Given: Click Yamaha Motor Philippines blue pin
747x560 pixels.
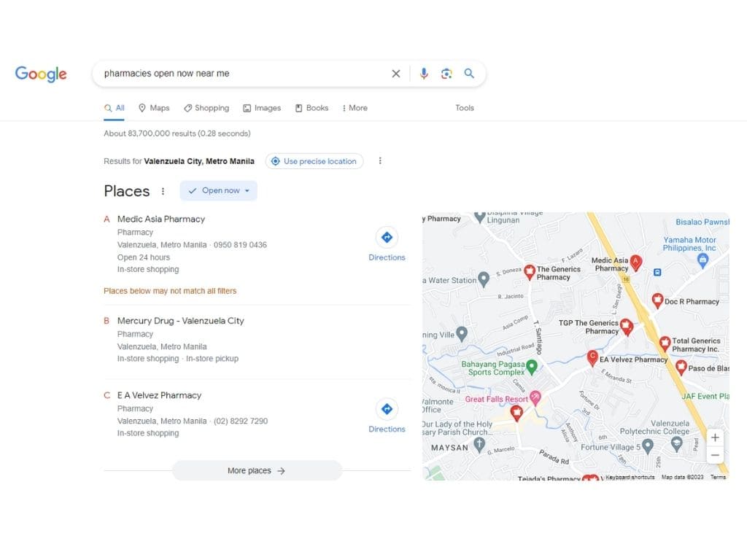Looking at the screenshot, I should click(x=703, y=260).
